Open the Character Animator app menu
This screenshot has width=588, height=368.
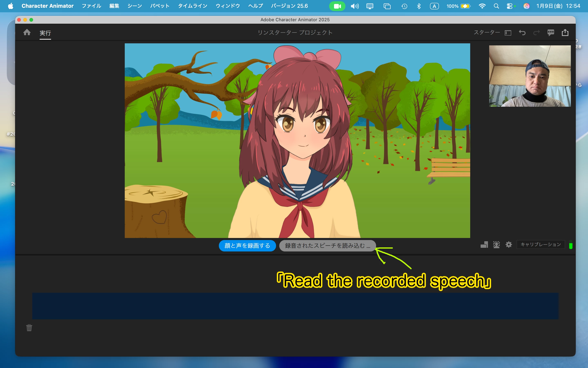[47, 6]
